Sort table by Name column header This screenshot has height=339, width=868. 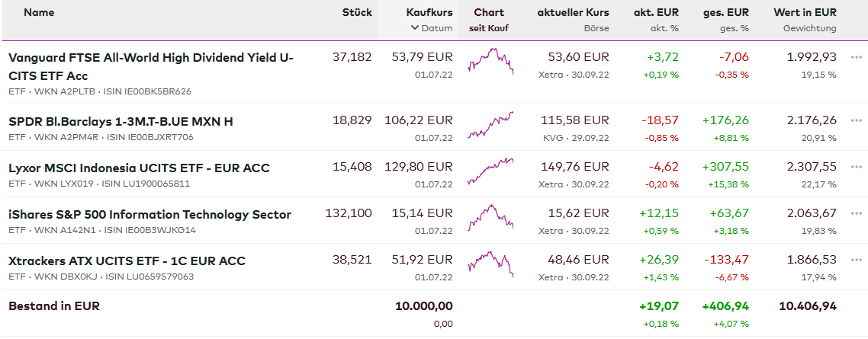click(x=39, y=12)
